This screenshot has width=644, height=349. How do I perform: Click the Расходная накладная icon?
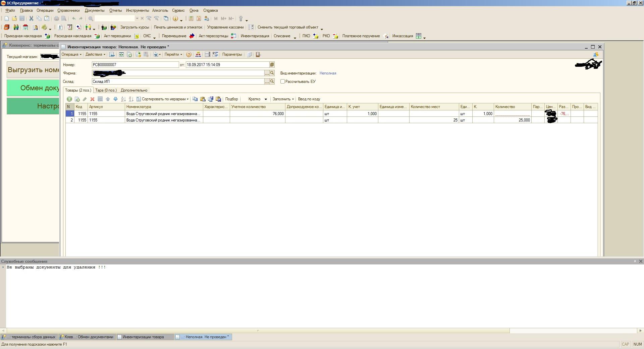[x=97, y=36]
